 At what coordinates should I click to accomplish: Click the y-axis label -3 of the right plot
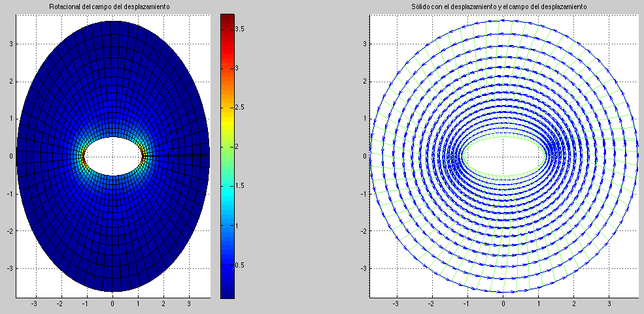[362, 268]
